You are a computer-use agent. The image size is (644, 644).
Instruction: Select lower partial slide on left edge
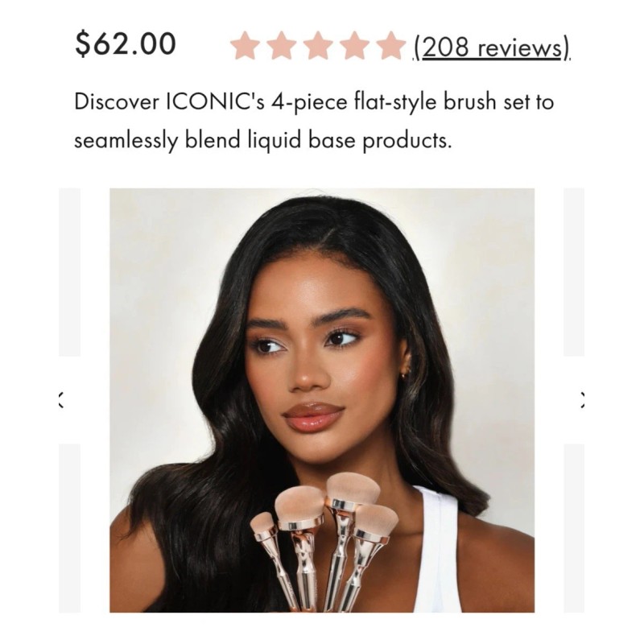point(69,528)
